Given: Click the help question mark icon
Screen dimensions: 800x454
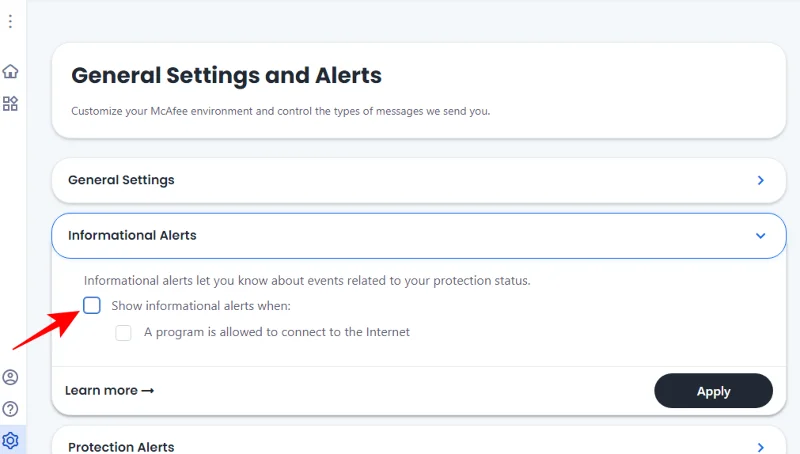Looking at the screenshot, I should pos(10,408).
